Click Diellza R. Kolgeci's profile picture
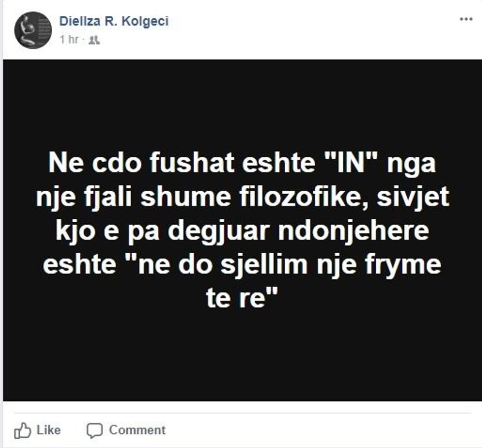 (32, 28)
